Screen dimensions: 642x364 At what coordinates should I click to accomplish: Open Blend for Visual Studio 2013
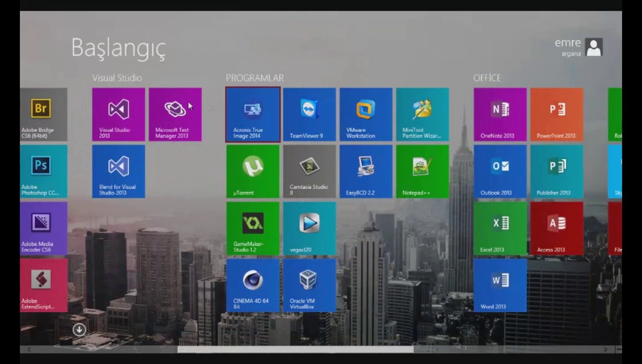tap(119, 172)
